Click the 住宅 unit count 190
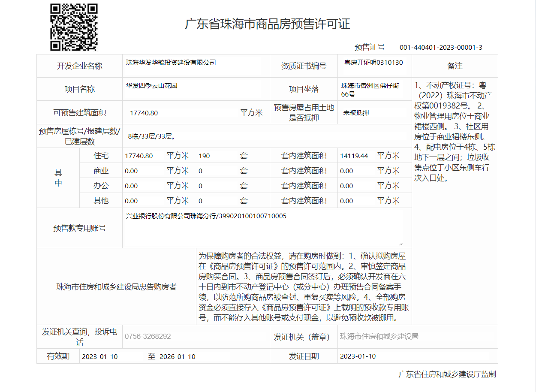Image resolution: width=536 pixels, height=392 pixels. (x=205, y=156)
